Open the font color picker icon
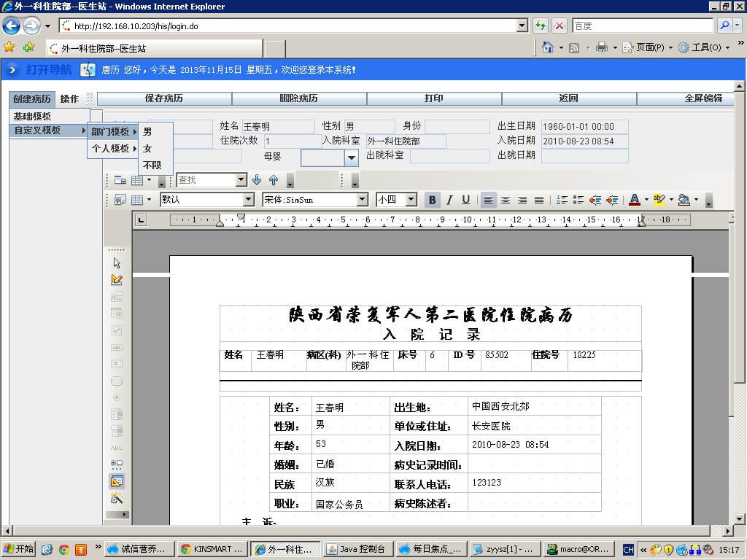747x560 pixels. [x=634, y=199]
